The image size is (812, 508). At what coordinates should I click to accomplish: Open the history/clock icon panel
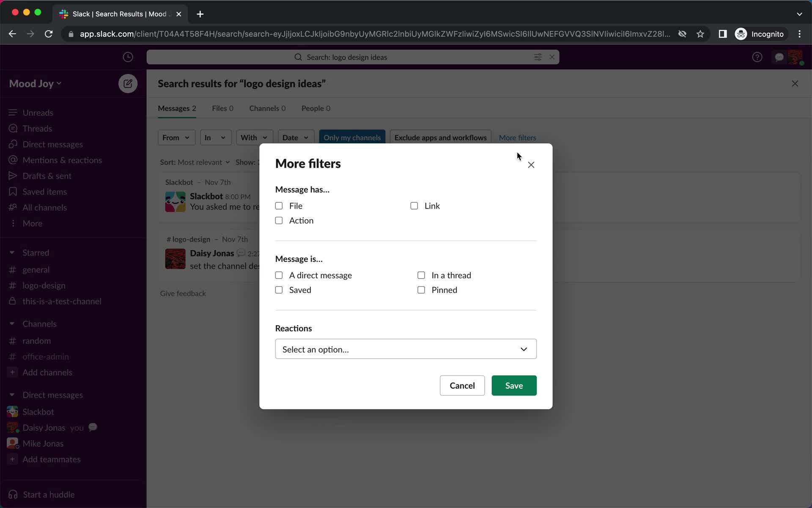pos(128,57)
